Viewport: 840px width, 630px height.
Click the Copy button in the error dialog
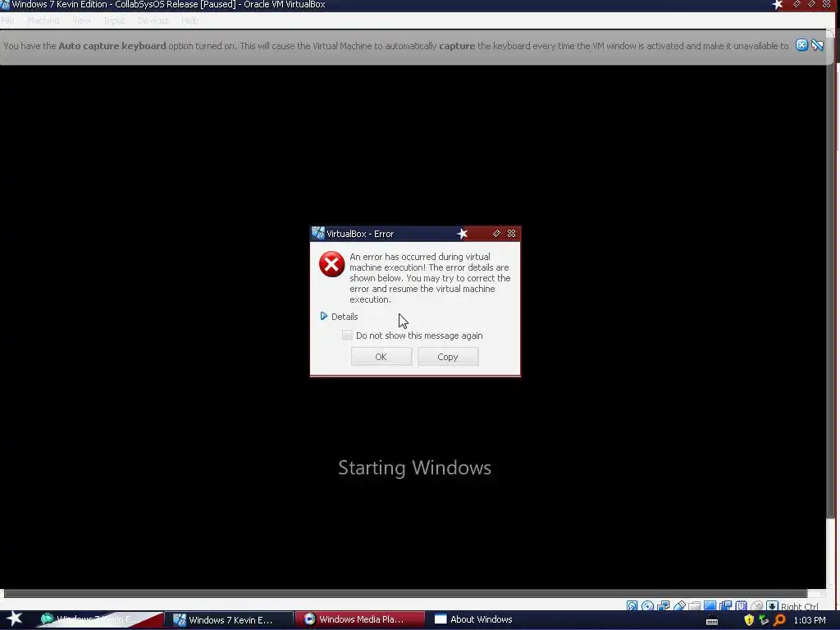coord(448,357)
